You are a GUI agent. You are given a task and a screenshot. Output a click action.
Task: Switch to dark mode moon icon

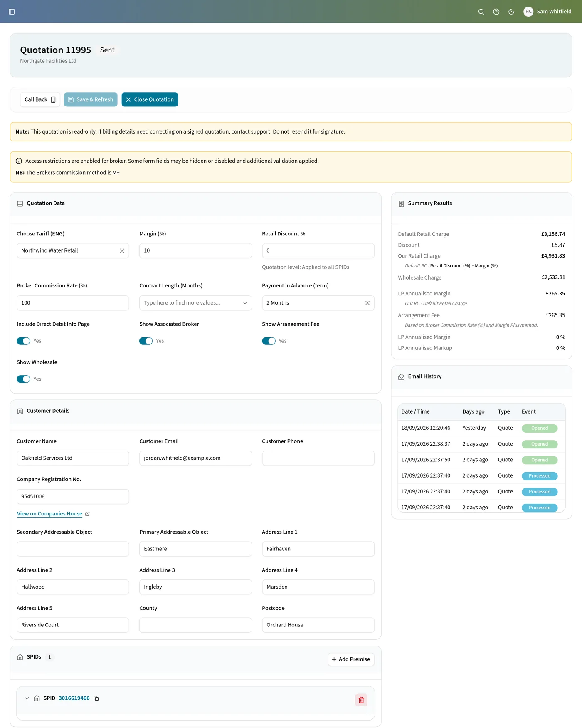[511, 12]
